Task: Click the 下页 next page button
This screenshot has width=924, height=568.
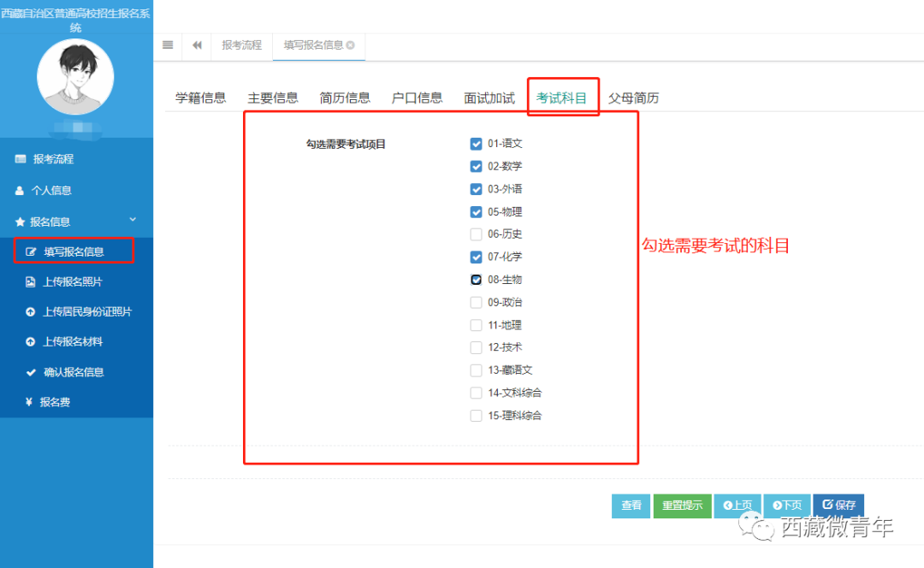Action: pyautogui.click(x=787, y=506)
